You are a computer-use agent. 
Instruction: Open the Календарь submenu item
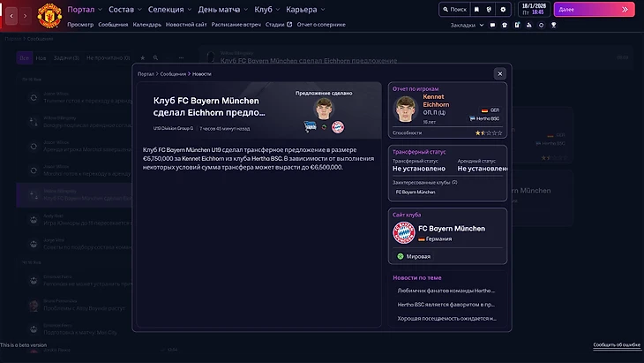tap(147, 25)
